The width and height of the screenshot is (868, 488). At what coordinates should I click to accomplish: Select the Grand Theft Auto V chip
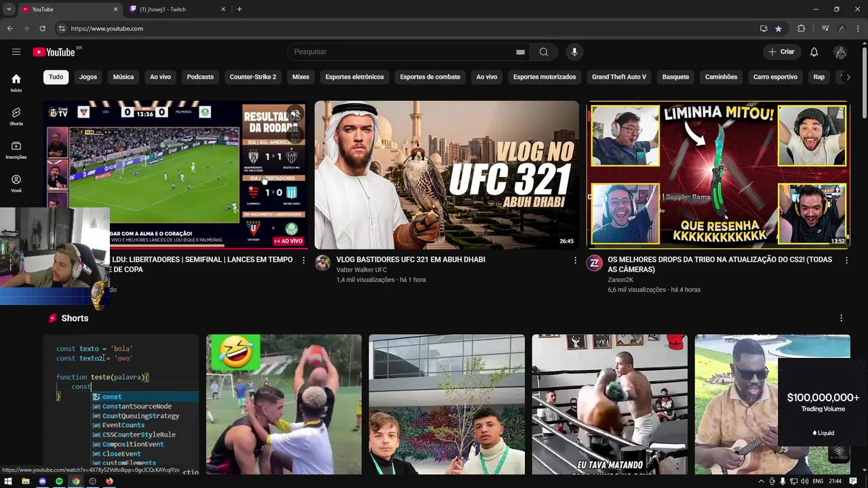pos(619,77)
